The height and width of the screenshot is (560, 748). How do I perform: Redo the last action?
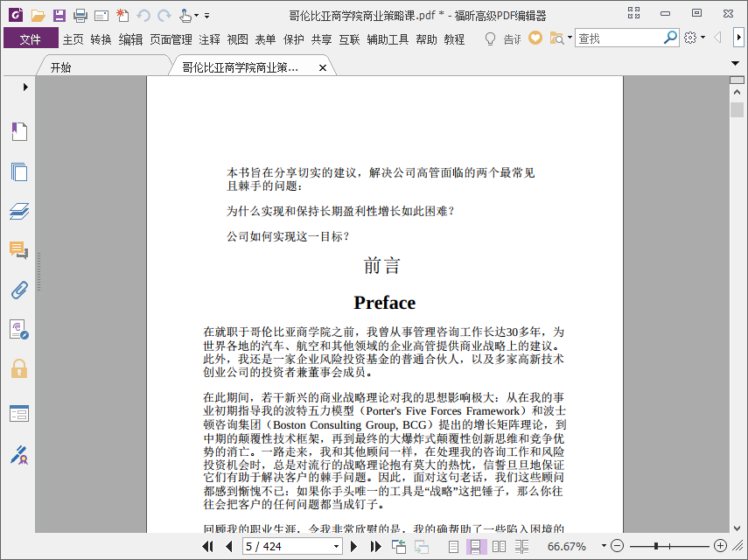tap(164, 16)
